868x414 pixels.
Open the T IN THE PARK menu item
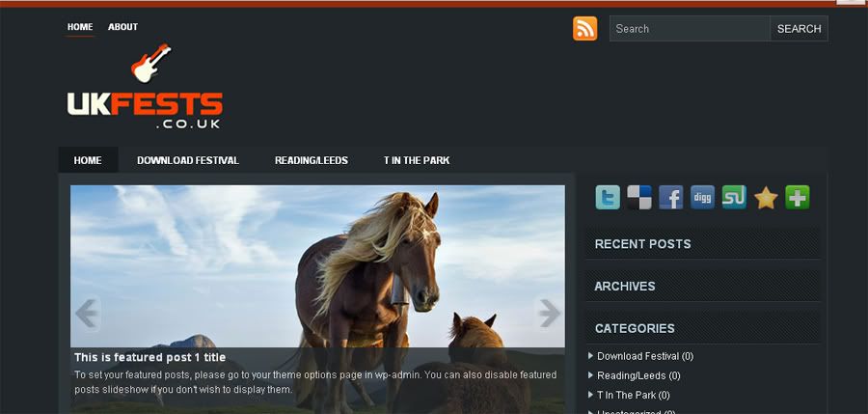click(417, 160)
